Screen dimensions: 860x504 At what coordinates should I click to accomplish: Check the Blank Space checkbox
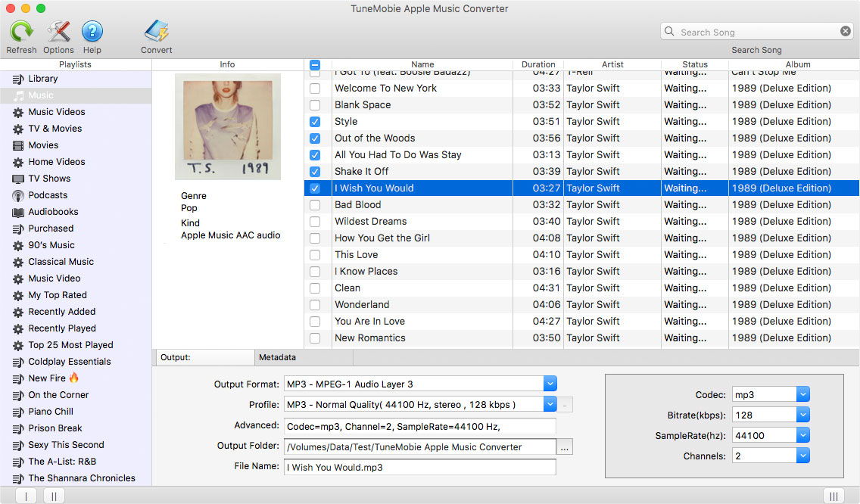point(315,104)
